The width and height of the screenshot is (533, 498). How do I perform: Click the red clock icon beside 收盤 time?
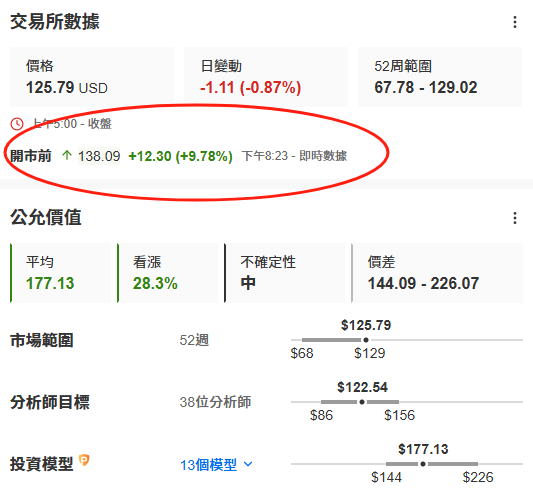(17, 124)
